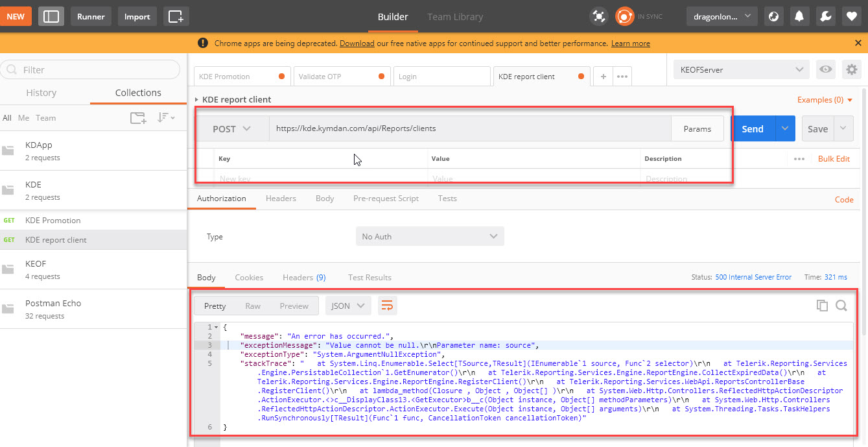Image resolution: width=868 pixels, height=447 pixels.
Task: Dismiss the Chrome apps deprecation banner
Action: pyautogui.click(x=858, y=43)
